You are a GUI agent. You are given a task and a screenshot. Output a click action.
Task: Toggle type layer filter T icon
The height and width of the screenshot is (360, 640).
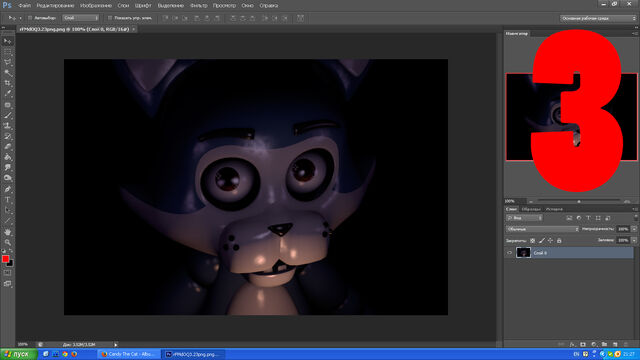click(588, 218)
